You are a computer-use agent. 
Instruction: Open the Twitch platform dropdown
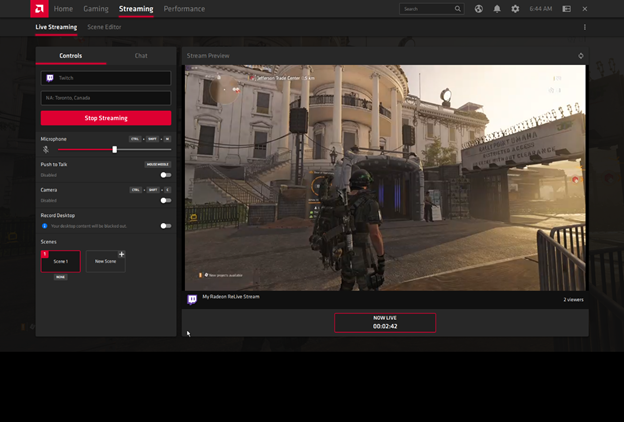pos(106,78)
